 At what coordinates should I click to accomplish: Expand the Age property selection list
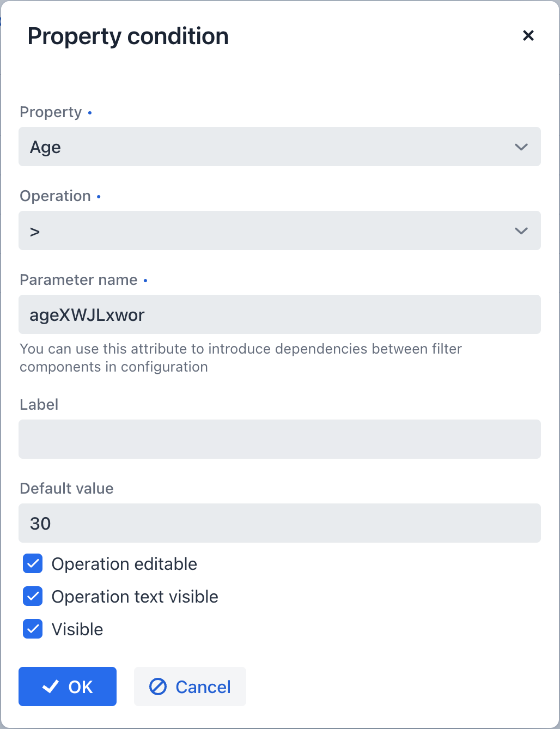tap(279, 147)
